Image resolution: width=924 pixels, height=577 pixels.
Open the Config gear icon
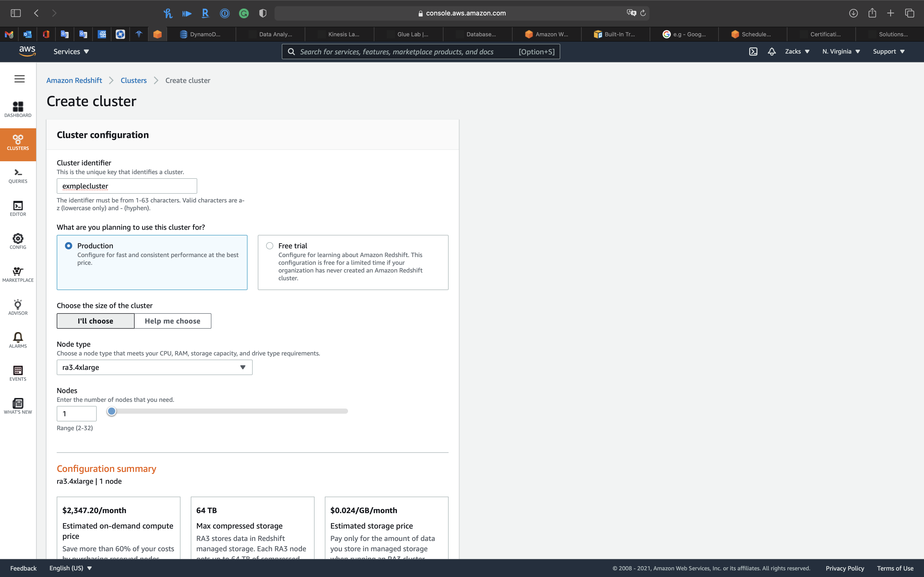18,241
